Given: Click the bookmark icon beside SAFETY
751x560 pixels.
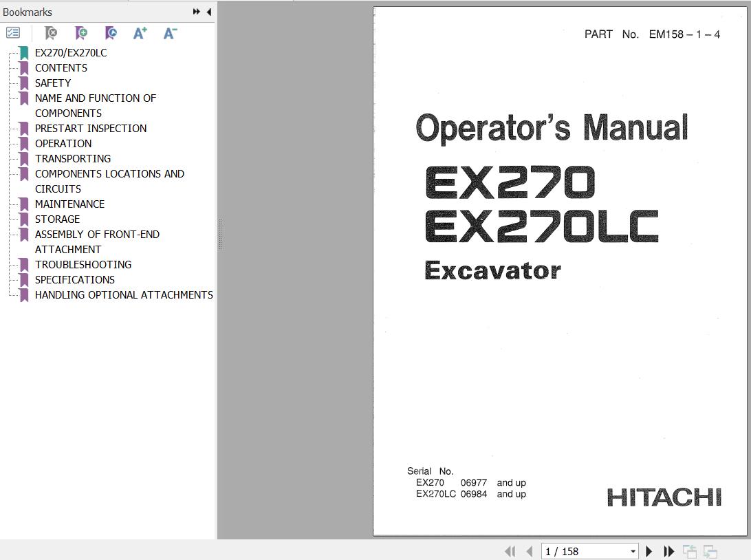Looking at the screenshot, I should click(24, 83).
